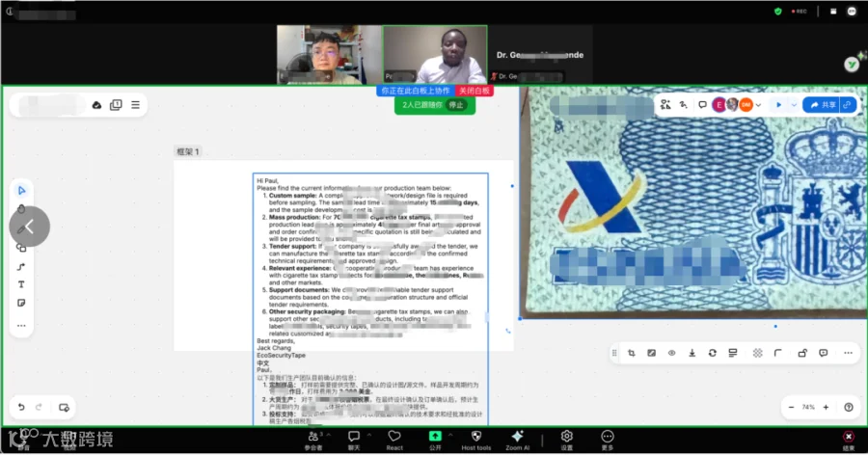Click the shapes-and-people icon in top toolbar
Viewport: 868px width, 455px height.
[x=665, y=105]
